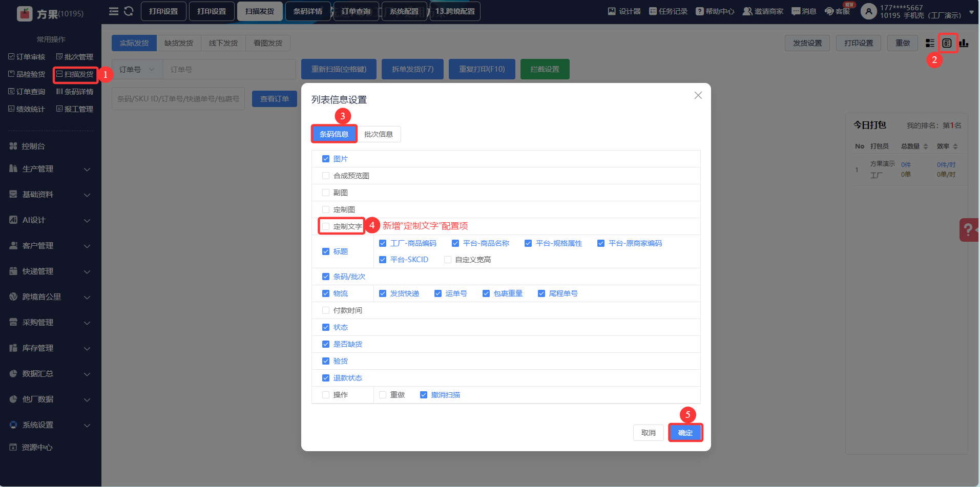Open the bar chart statistics icon
Screen dimensions: 980x487
tap(964, 43)
